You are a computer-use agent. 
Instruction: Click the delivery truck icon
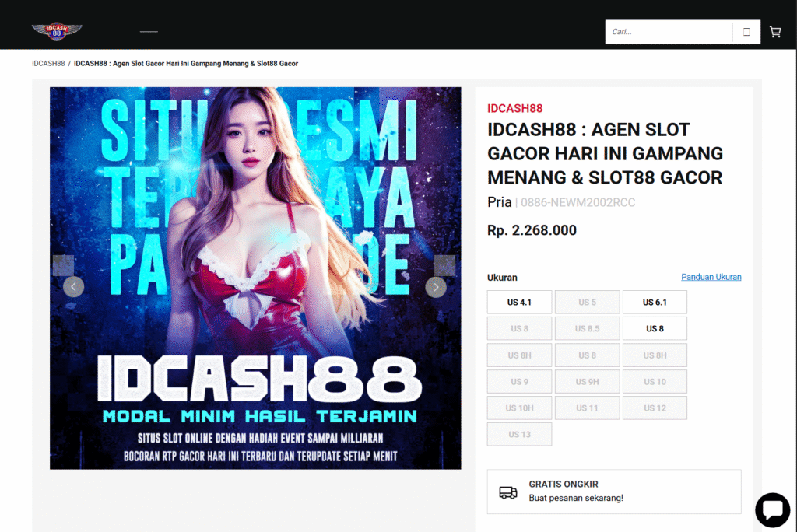[x=507, y=492]
